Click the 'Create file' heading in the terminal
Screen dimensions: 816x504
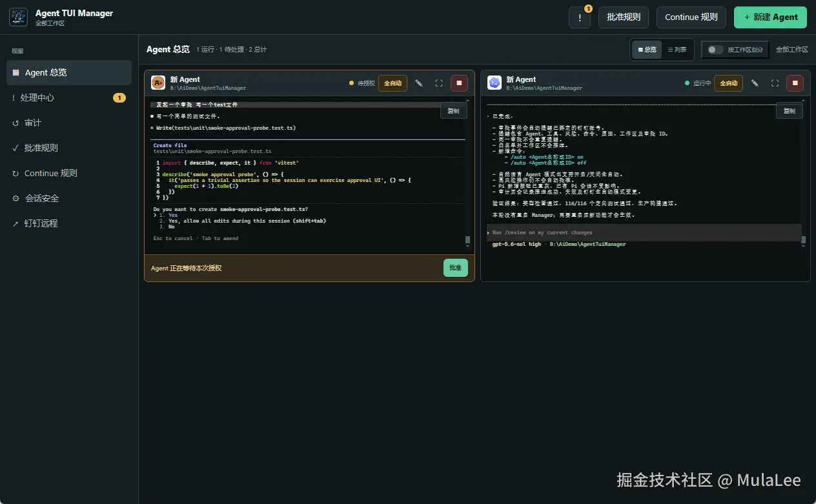point(170,146)
